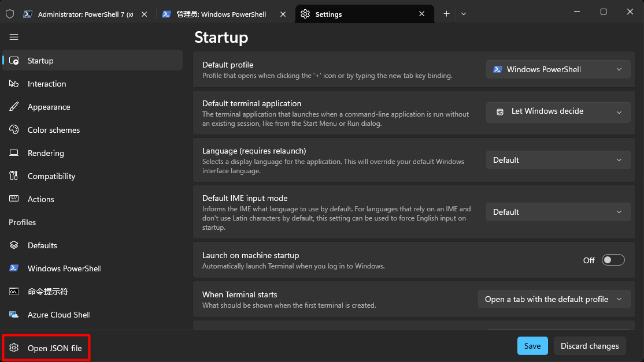Expand the When Terminal starts dropdown

pyautogui.click(x=554, y=299)
